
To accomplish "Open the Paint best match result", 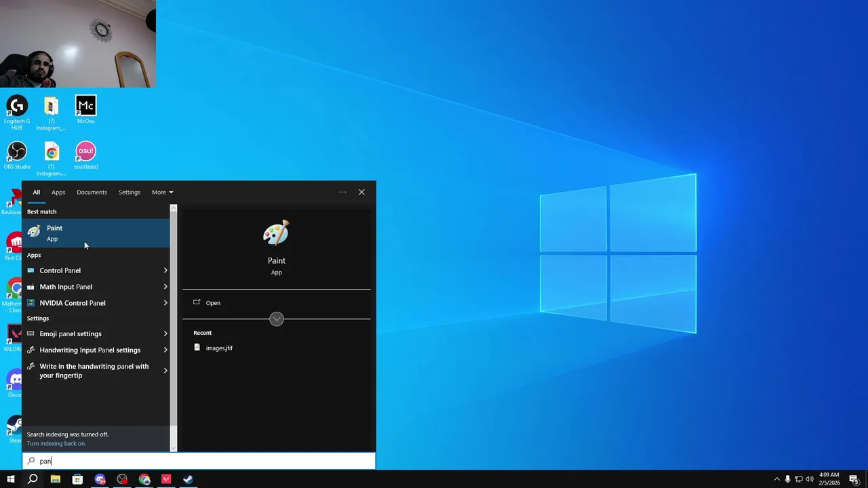I will (x=96, y=232).
